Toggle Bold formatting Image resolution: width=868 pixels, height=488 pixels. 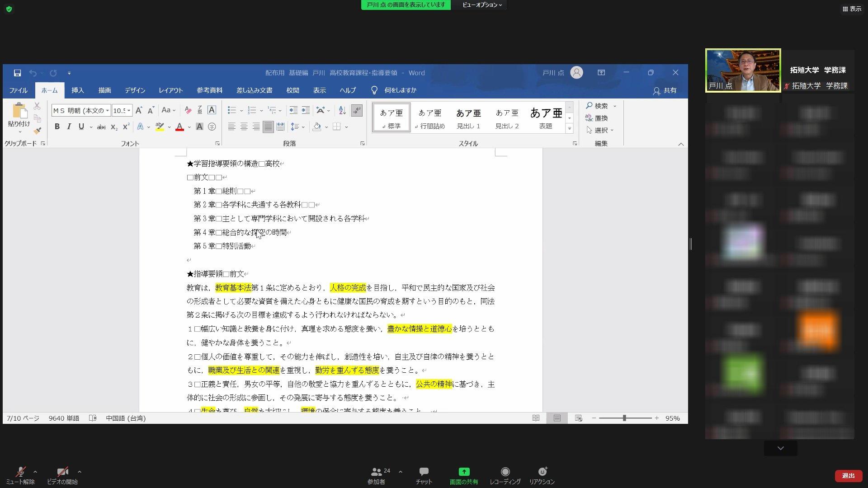point(57,127)
